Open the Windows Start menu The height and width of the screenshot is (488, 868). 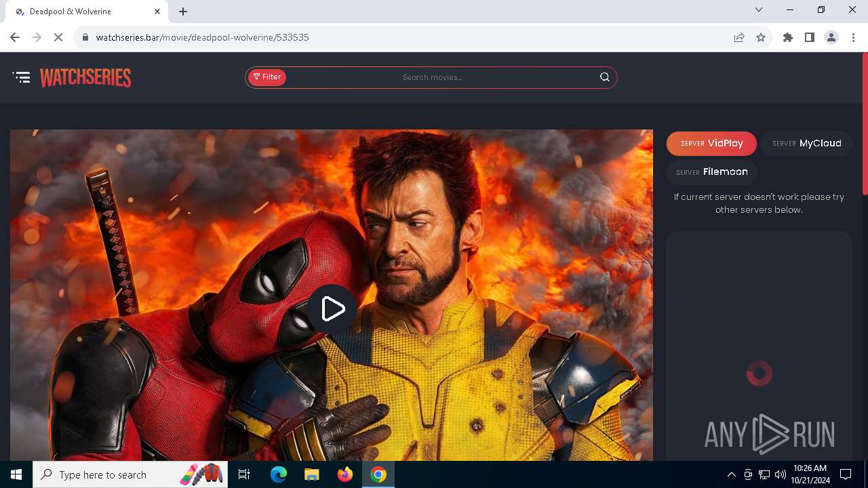pos(16,474)
